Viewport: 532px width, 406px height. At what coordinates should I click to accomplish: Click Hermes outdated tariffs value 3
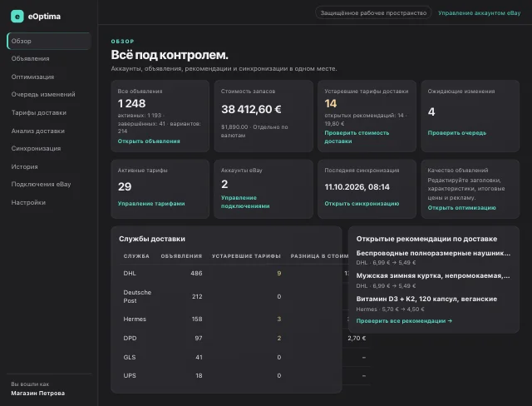pos(279,319)
